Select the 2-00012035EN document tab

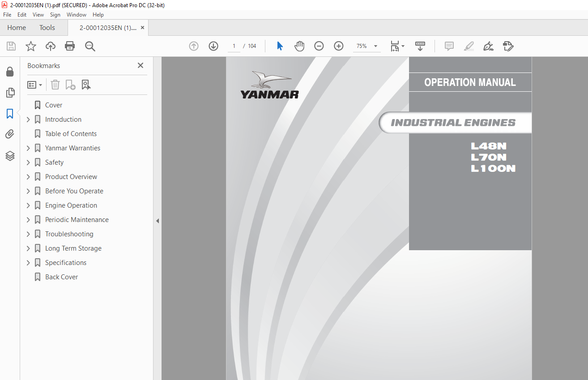click(x=108, y=28)
